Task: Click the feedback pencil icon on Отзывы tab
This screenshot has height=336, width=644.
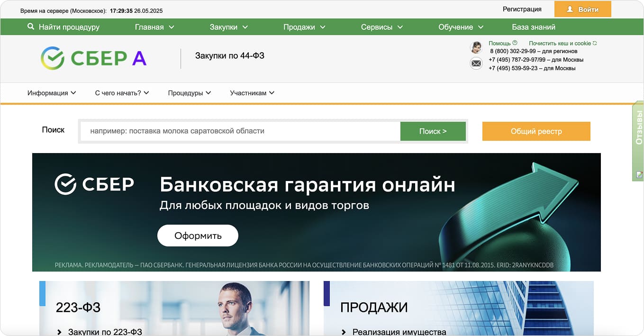Action: click(x=638, y=174)
